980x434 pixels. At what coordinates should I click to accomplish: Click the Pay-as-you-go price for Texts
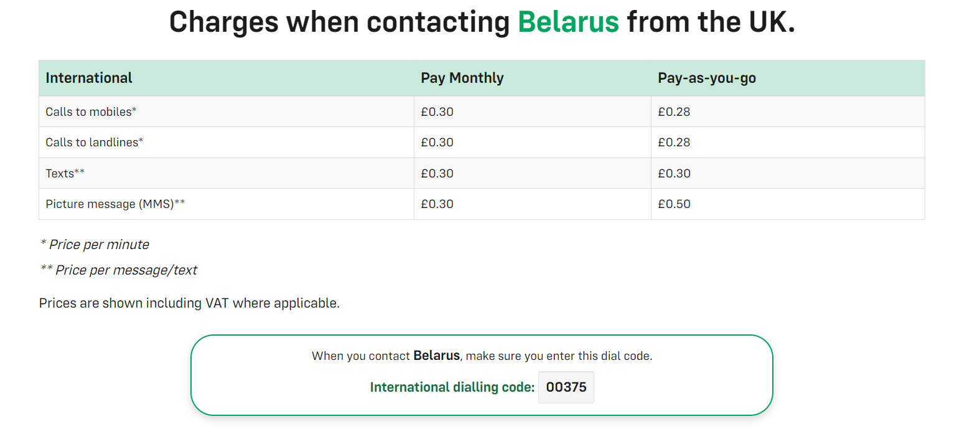click(674, 173)
